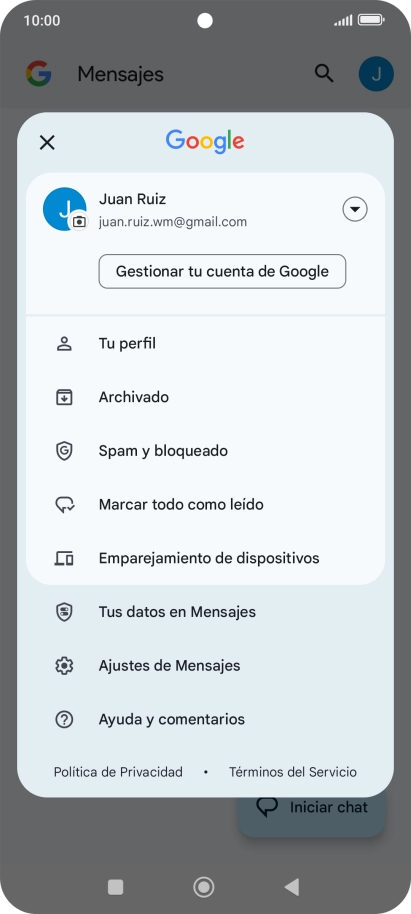Expand the account switcher arrow
Screen dimensions: 411x914
tap(355, 209)
